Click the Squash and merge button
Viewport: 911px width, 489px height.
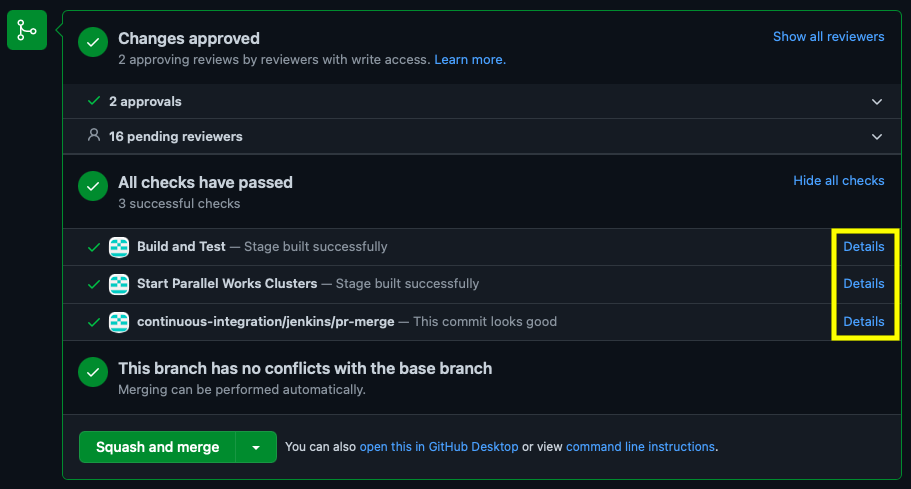(157, 447)
